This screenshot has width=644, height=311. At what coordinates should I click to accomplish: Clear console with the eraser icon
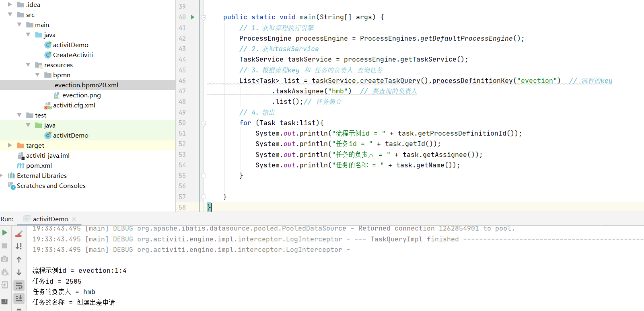tap(19, 233)
